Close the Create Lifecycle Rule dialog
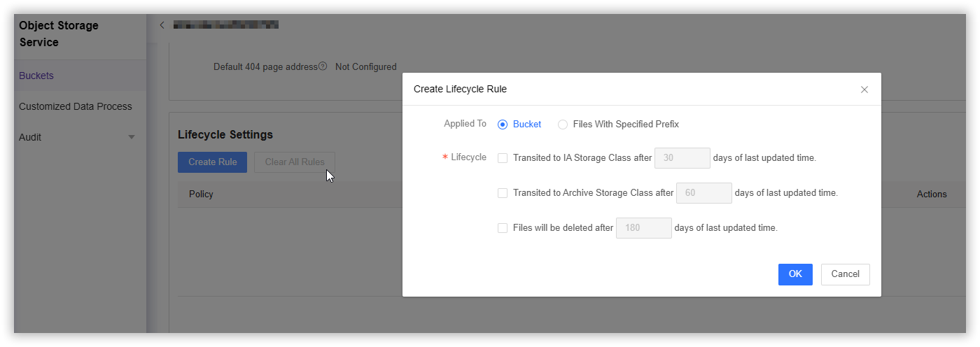Image resolution: width=980 pixels, height=347 pixels. click(864, 90)
